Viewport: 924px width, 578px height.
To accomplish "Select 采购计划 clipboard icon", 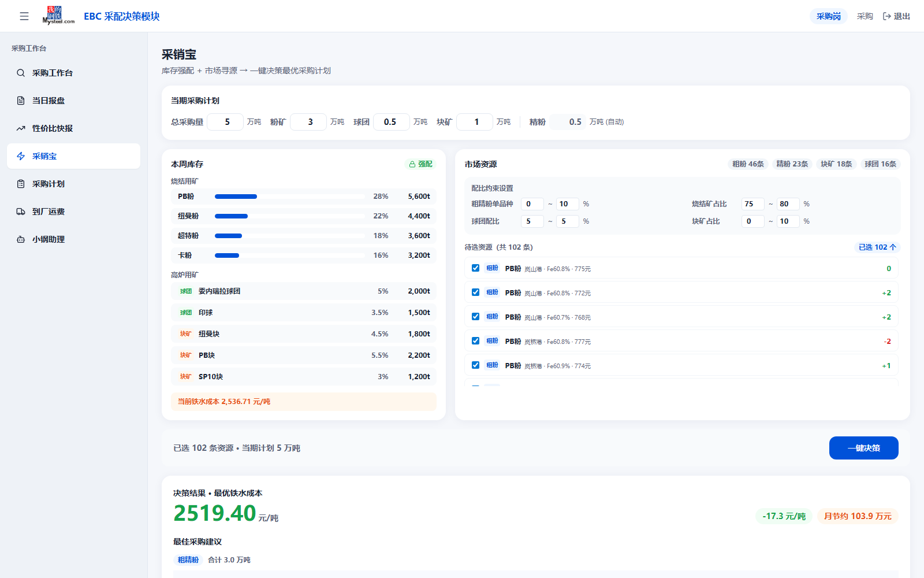I will (x=21, y=184).
